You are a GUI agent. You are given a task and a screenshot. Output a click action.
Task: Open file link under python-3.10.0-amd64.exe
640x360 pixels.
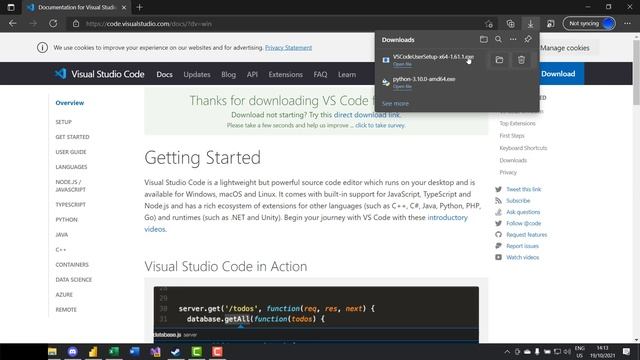(402, 87)
